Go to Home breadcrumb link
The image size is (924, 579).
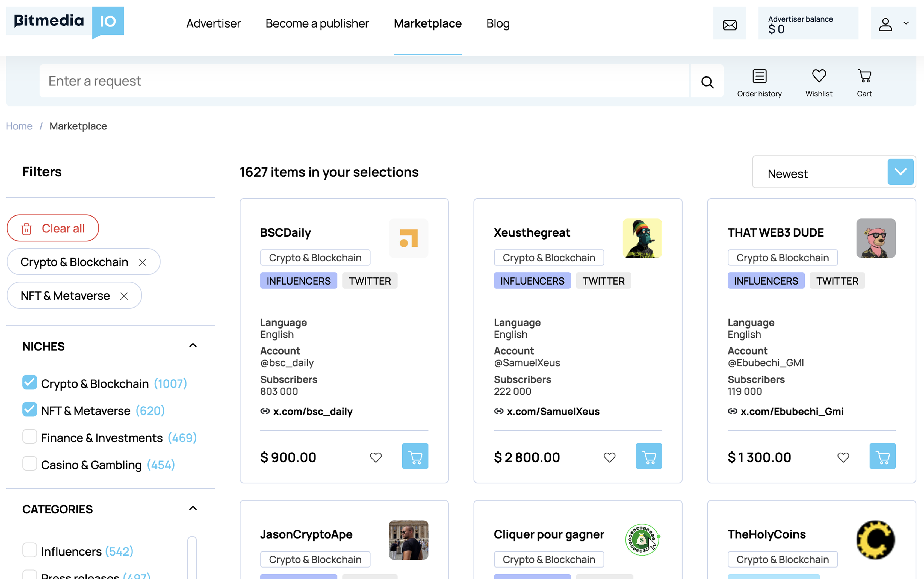[19, 126]
